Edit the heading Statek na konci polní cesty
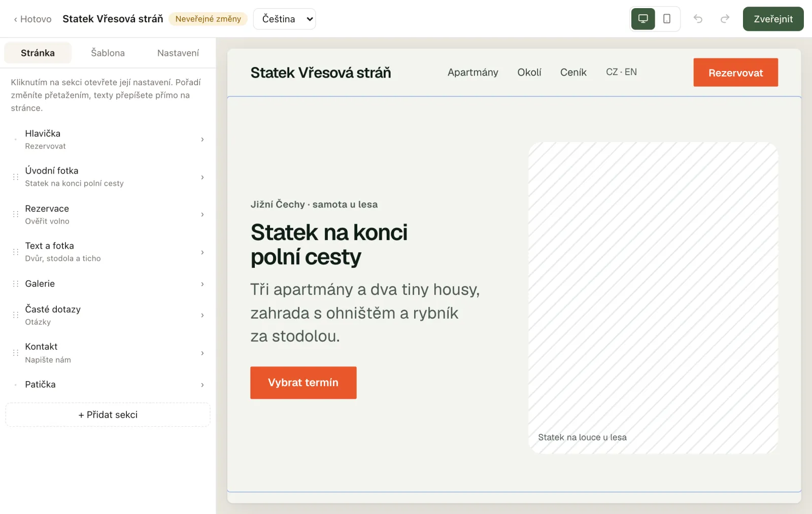Viewport: 812px width, 514px height. 329,245
